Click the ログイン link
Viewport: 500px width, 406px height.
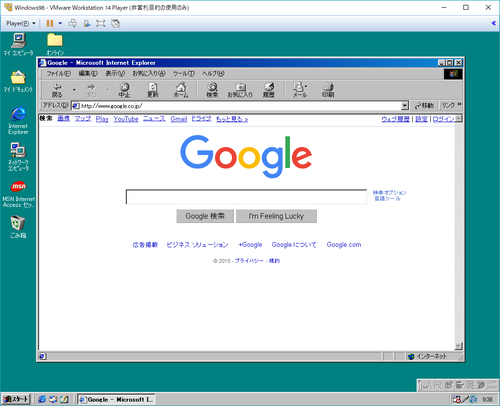[x=444, y=119]
